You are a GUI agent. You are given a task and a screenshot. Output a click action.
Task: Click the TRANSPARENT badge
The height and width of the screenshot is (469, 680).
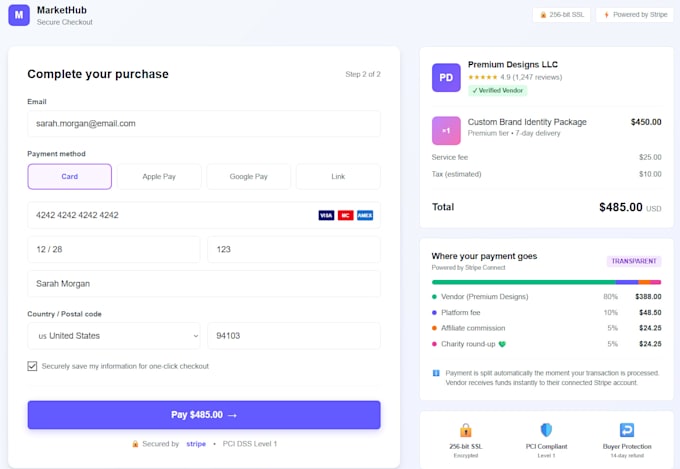coord(634,261)
